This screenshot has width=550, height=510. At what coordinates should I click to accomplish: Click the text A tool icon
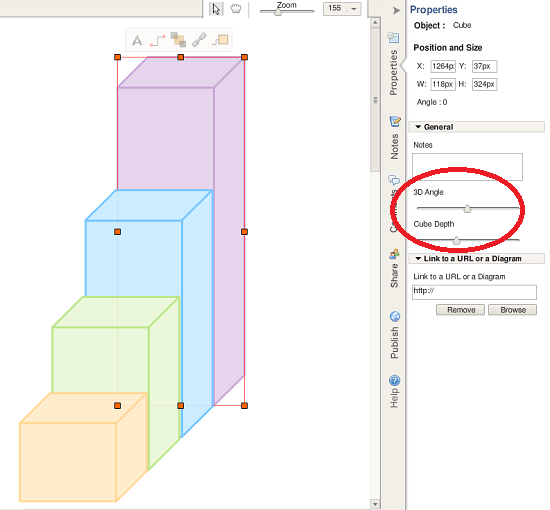coord(137,40)
